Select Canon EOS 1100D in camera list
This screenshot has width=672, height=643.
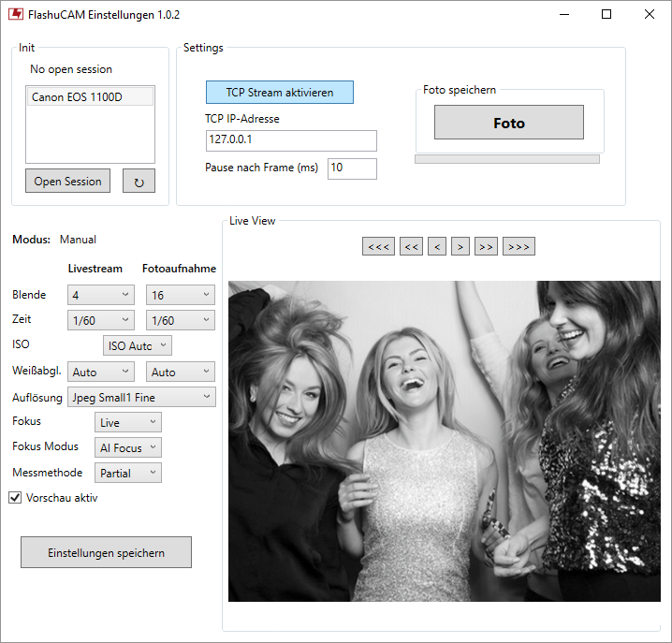(x=90, y=97)
